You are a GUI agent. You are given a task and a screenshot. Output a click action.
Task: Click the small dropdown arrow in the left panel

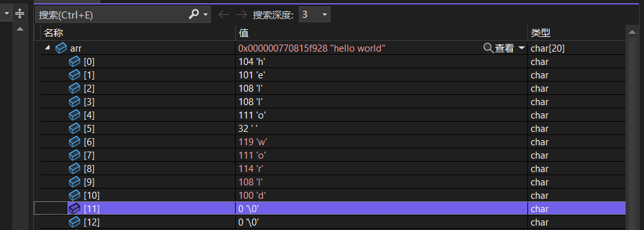(x=6, y=13)
